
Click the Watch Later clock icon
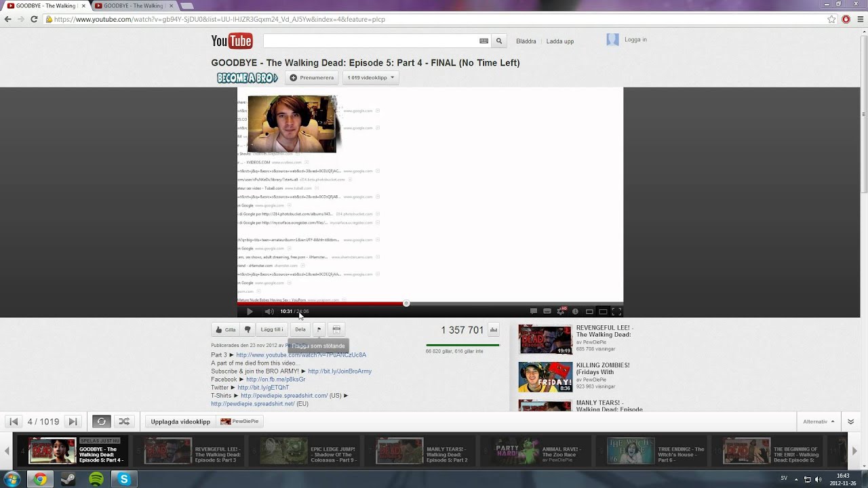coord(575,312)
